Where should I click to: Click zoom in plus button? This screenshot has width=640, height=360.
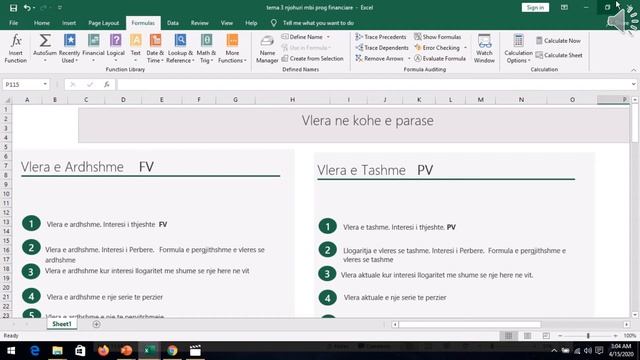point(616,336)
